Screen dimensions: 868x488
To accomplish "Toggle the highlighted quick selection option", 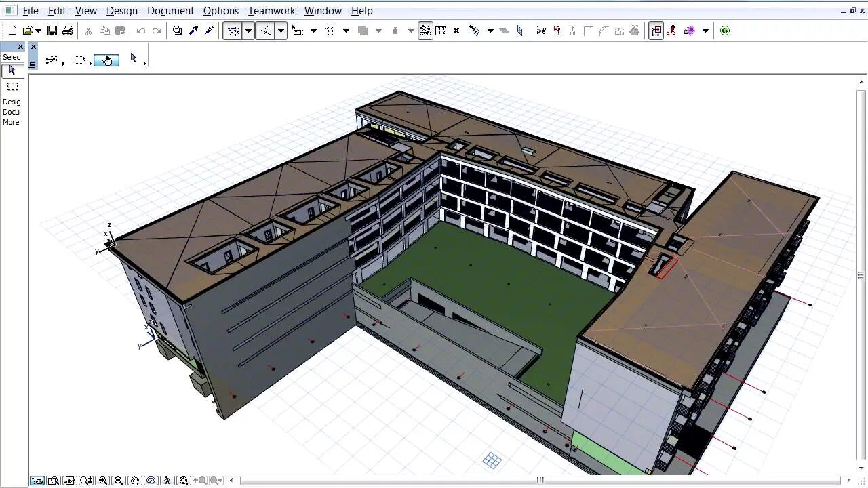I will pyautogui.click(x=106, y=60).
